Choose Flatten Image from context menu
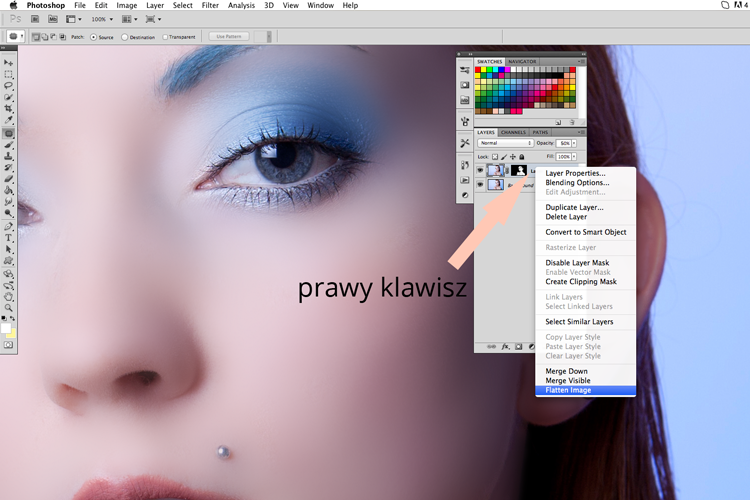 click(585, 390)
